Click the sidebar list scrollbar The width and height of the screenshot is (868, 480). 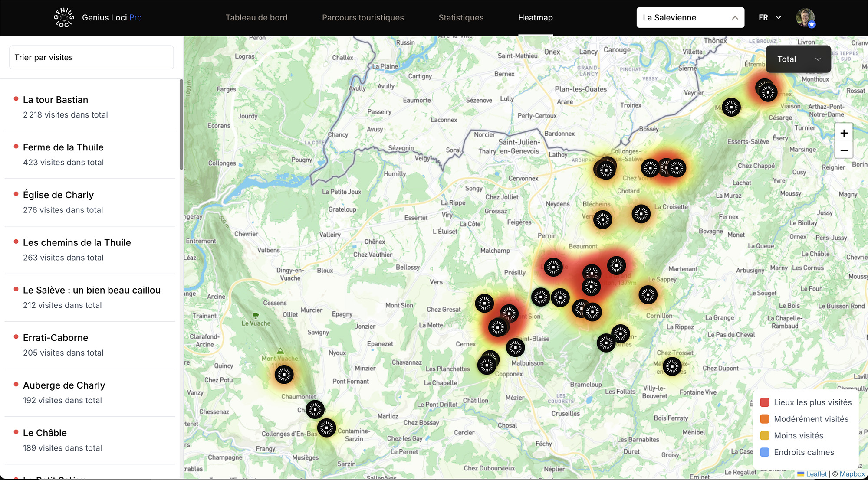pyautogui.click(x=181, y=125)
